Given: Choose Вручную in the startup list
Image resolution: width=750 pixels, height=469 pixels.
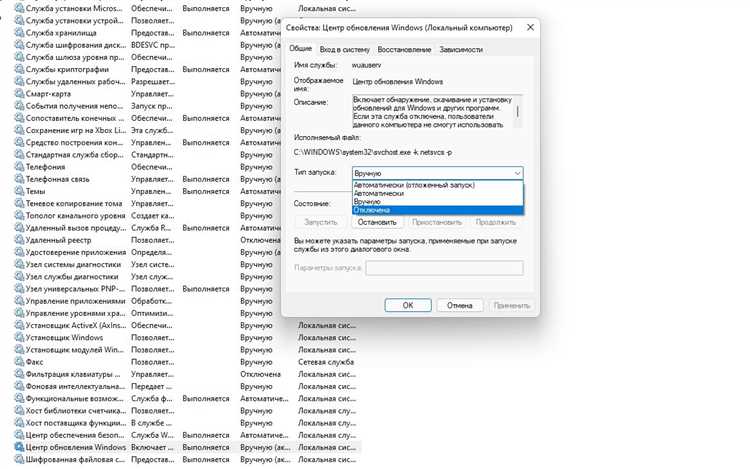Looking at the screenshot, I should (438, 202).
